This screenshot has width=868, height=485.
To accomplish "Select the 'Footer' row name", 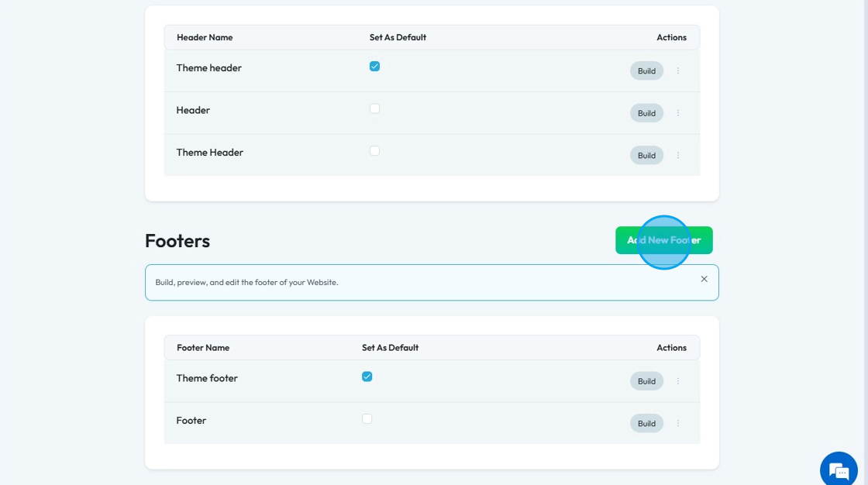I will point(191,420).
